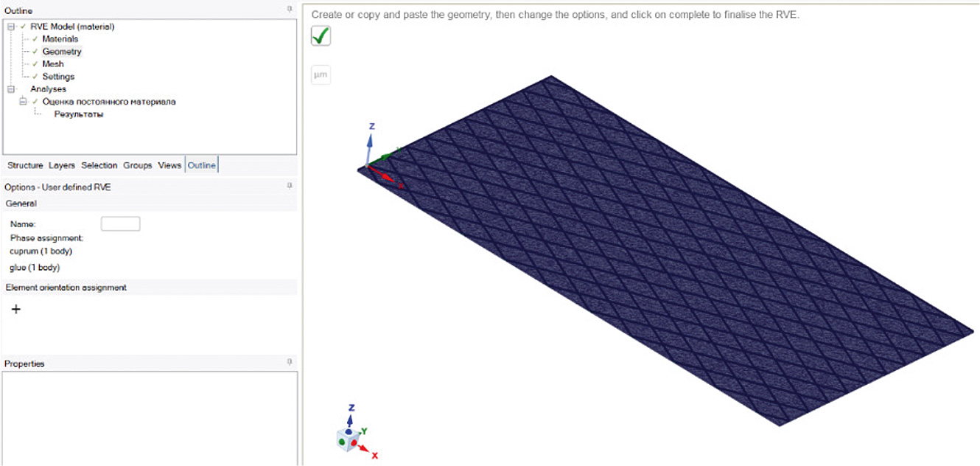
Task: Select Mesh in the outline tree
Action: tap(53, 64)
